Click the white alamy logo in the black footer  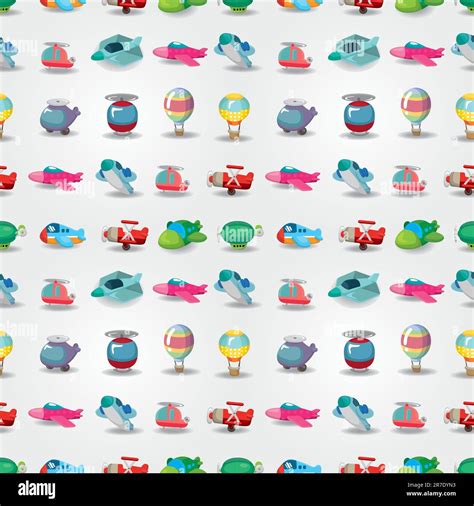tap(37, 490)
